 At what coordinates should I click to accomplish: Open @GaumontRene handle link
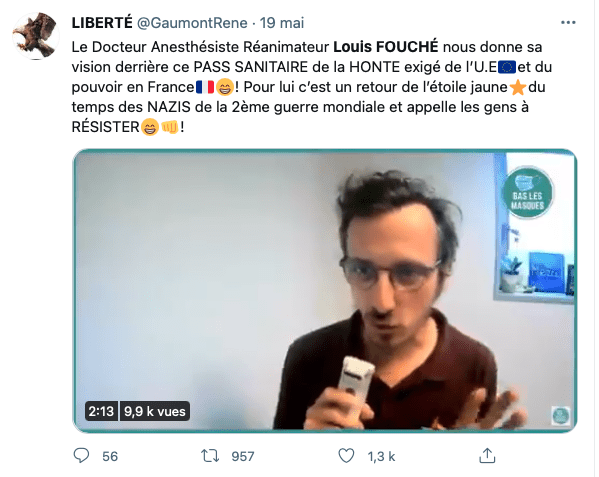(x=192, y=23)
